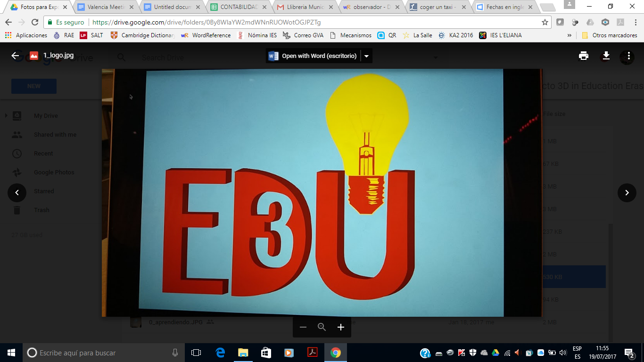Open the Aplicaciones bookmark
Image resolution: width=644 pixels, height=362 pixels.
tap(26, 35)
